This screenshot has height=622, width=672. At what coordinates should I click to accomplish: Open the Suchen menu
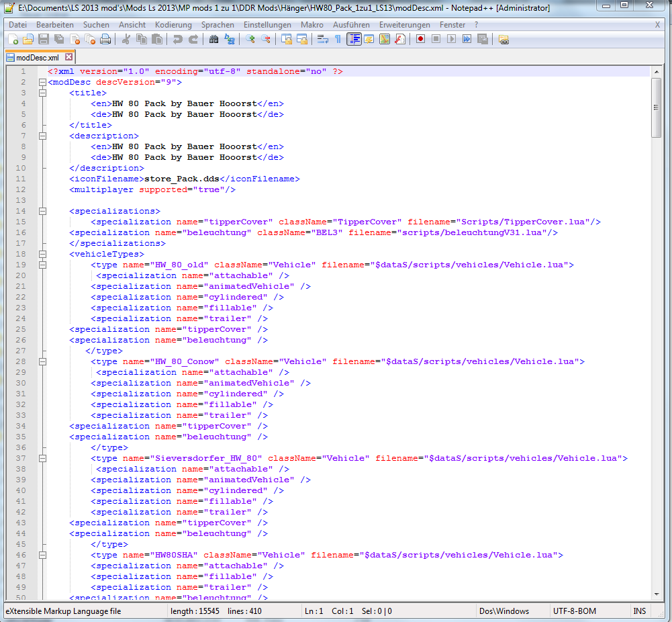(96, 25)
